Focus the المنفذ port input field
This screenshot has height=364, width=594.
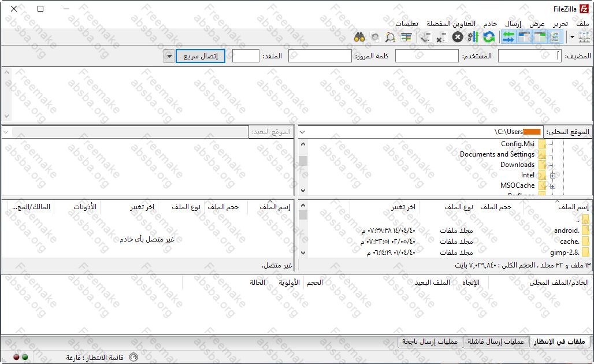(x=246, y=56)
